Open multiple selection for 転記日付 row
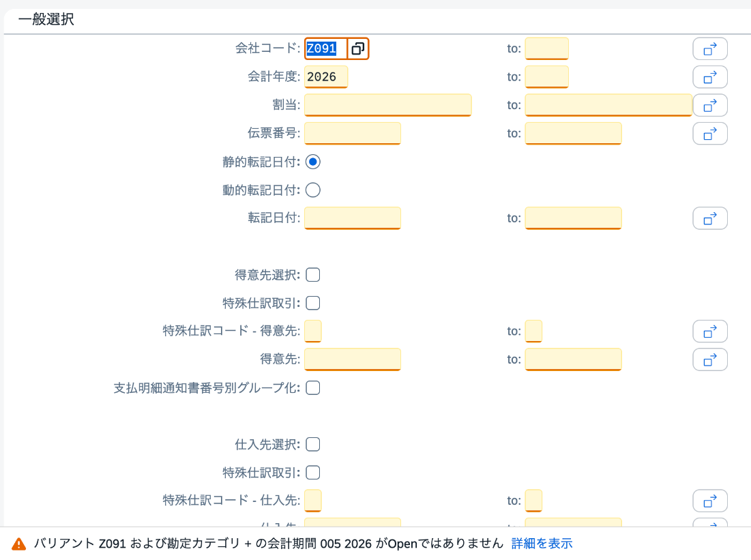The width and height of the screenshot is (751, 560). click(x=710, y=218)
